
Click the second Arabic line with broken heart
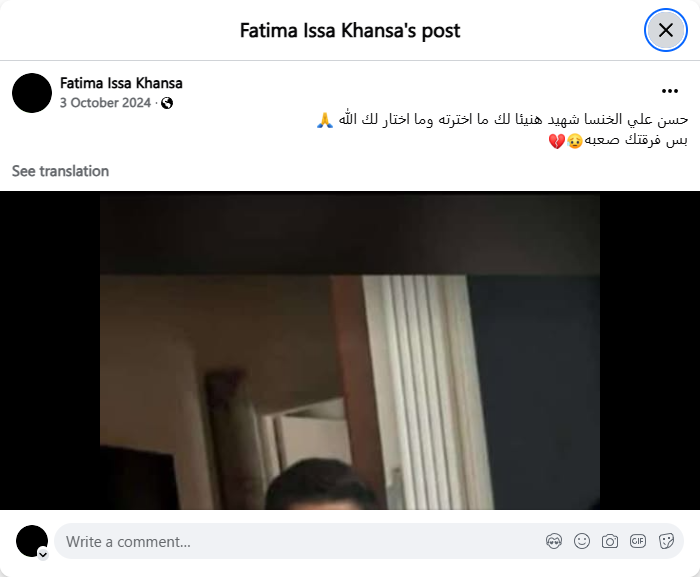point(618,140)
